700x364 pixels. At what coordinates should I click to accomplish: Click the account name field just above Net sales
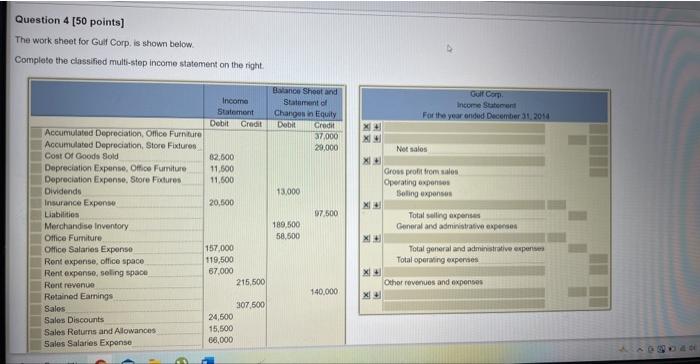[464, 139]
